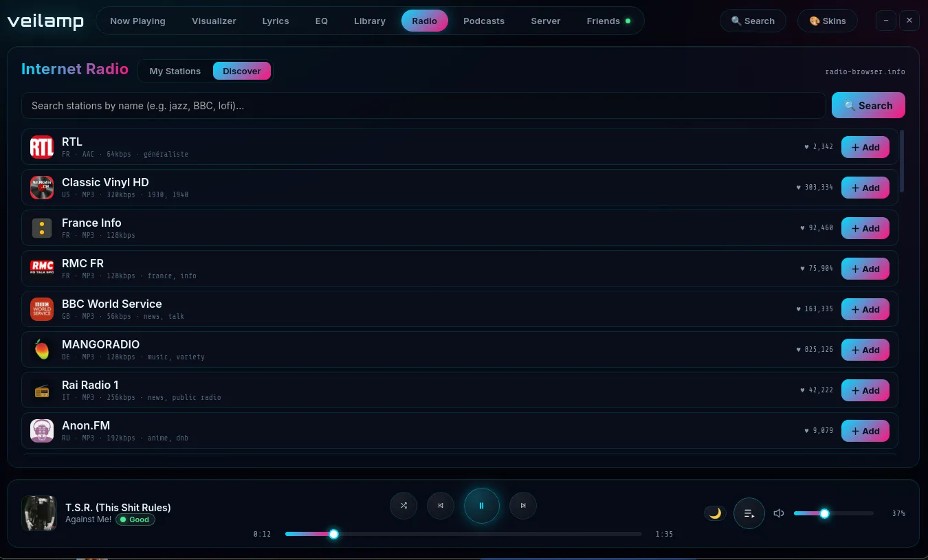This screenshot has height=560, width=928.
Task: Skip to the next track
Action: coord(523,506)
